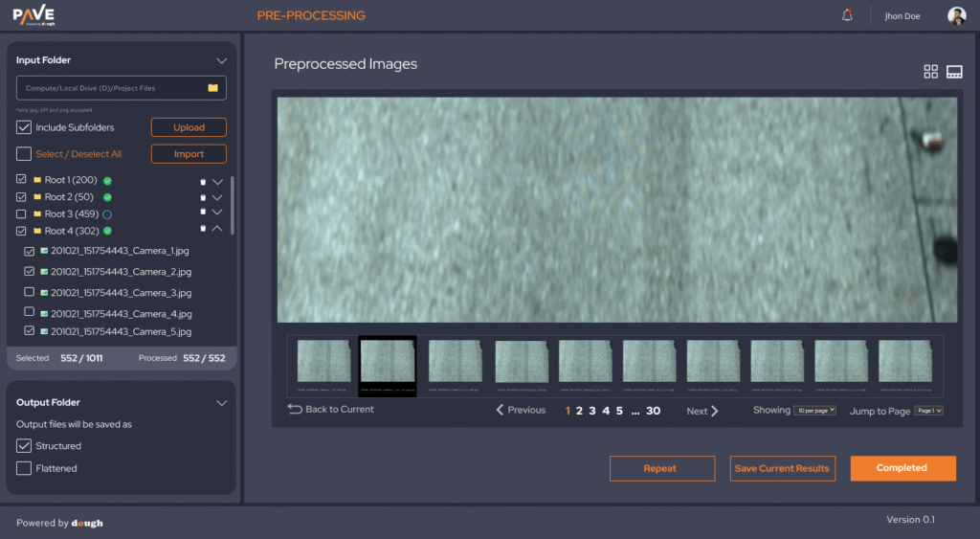This screenshot has width=980, height=539.
Task: Collapse the Input Folder panel chevron
Action: [x=221, y=60]
